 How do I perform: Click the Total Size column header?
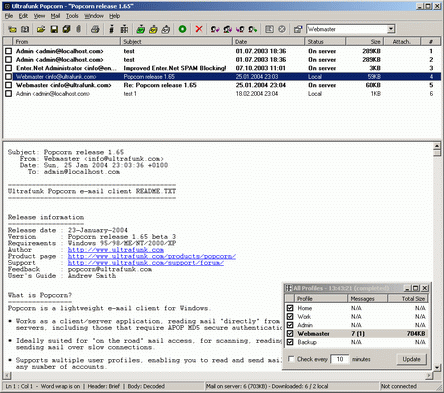point(407,299)
